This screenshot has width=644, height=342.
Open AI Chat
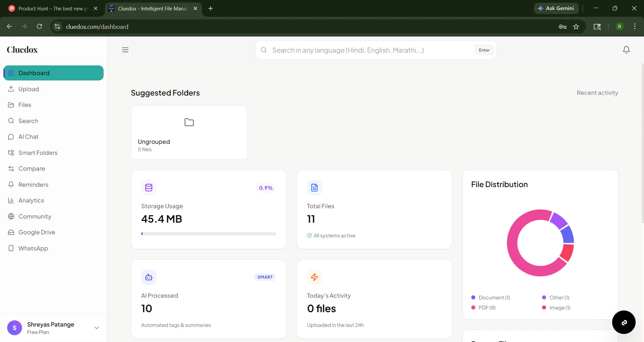click(x=54, y=137)
